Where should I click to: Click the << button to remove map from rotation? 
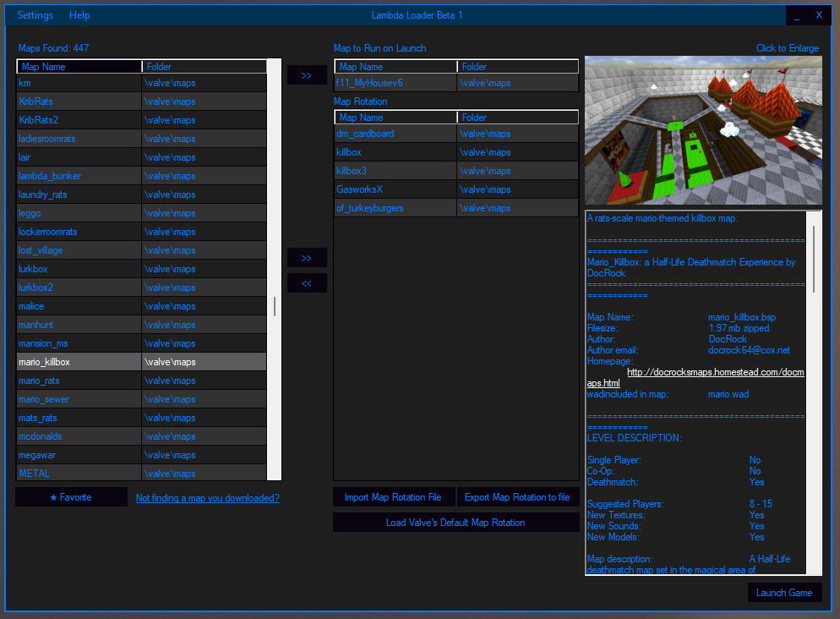tap(306, 282)
